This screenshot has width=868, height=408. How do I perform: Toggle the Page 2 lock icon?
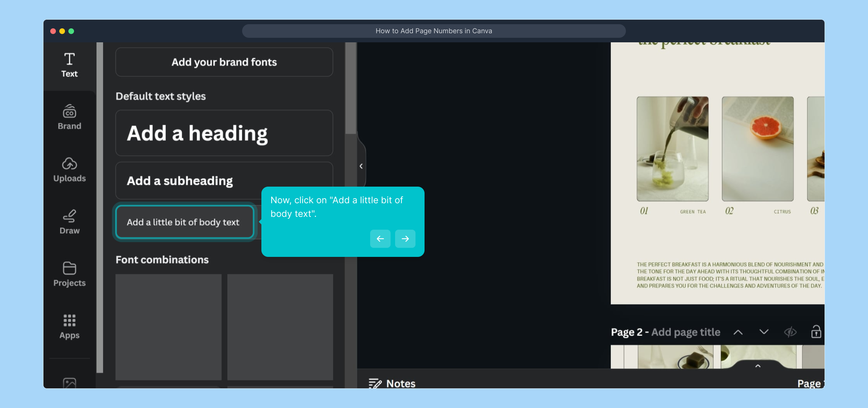point(816,332)
